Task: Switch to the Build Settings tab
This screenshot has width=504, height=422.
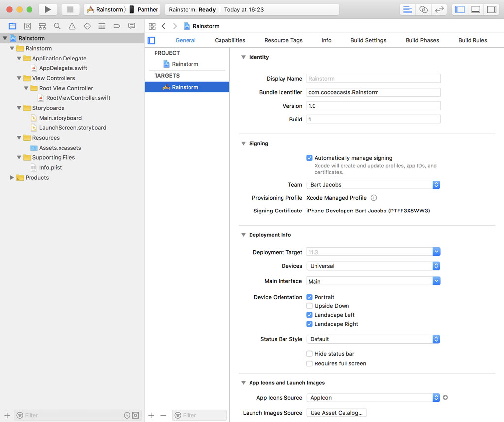Action: pyautogui.click(x=368, y=40)
